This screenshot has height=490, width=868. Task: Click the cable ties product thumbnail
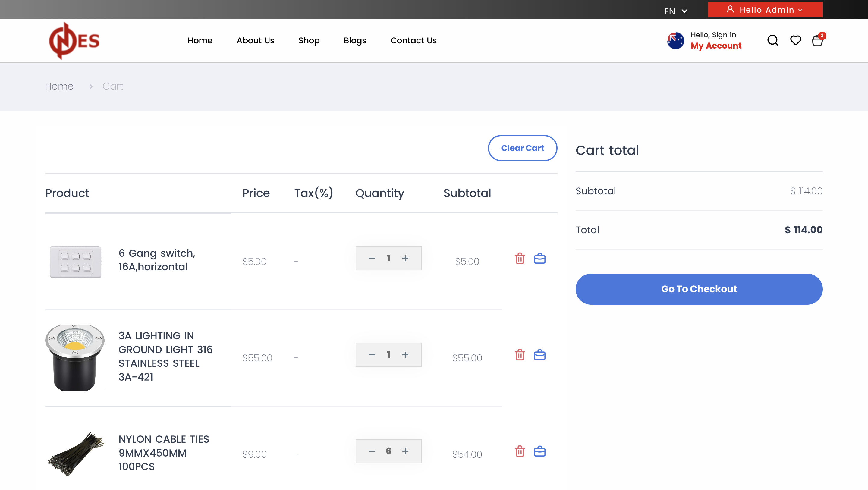coord(75,454)
